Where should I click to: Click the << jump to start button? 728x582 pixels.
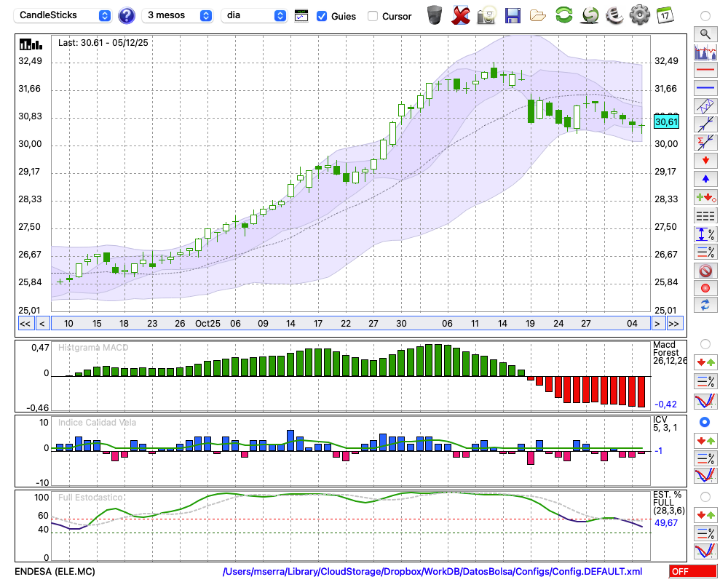(25, 324)
